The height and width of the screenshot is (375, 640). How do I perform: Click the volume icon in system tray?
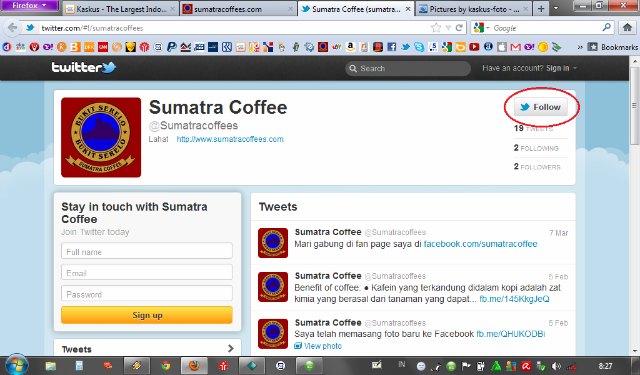[556, 366]
